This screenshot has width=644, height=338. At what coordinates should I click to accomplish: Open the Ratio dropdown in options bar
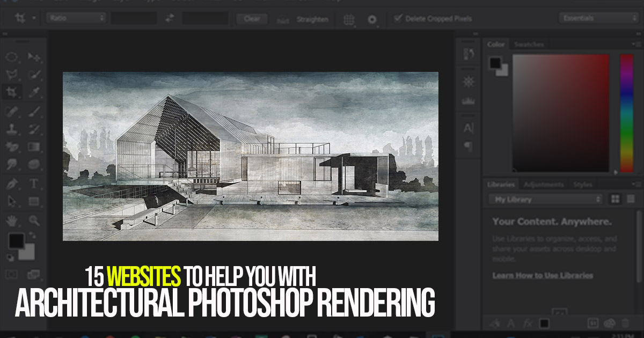coord(75,17)
